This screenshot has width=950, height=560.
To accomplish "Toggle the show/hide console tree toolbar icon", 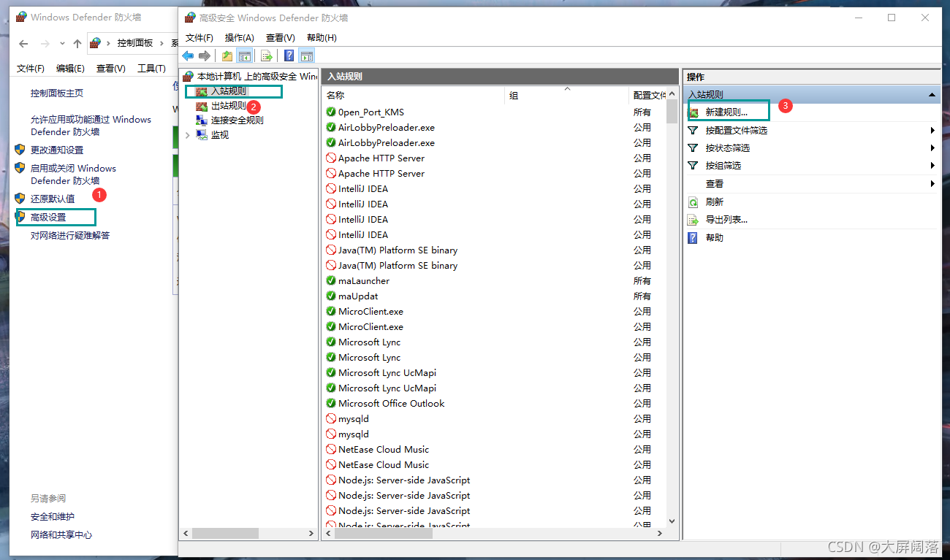I will [x=245, y=55].
